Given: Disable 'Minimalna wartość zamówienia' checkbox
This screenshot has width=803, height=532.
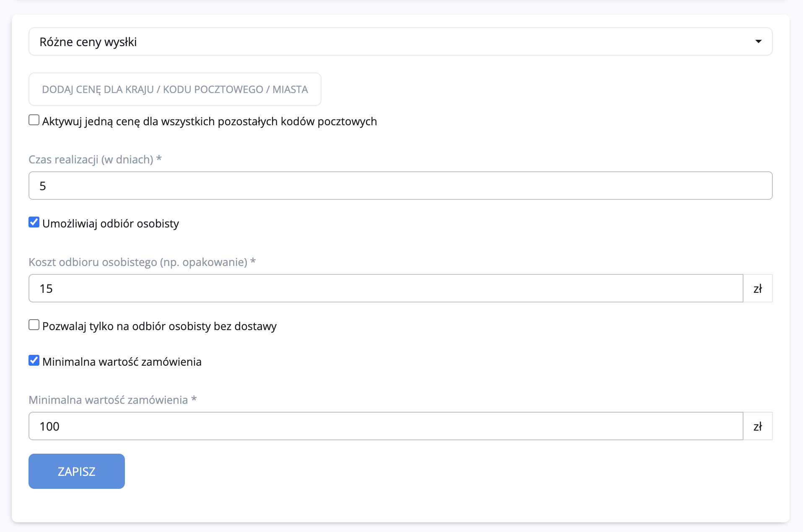Looking at the screenshot, I should coord(34,360).
